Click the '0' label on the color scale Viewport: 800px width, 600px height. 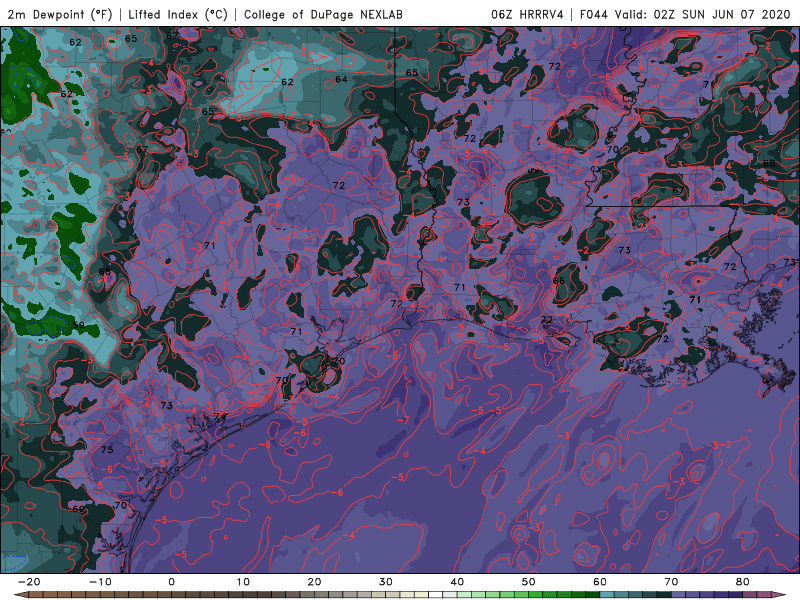pyautogui.click(x=171, y=582)
